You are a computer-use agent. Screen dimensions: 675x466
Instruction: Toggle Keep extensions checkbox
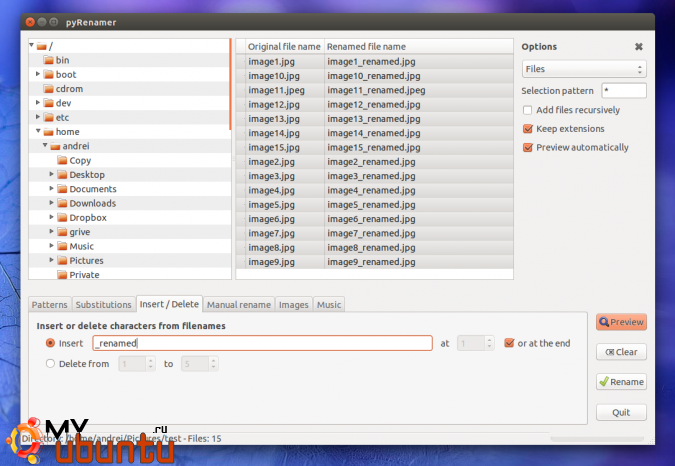click(528, 129)
